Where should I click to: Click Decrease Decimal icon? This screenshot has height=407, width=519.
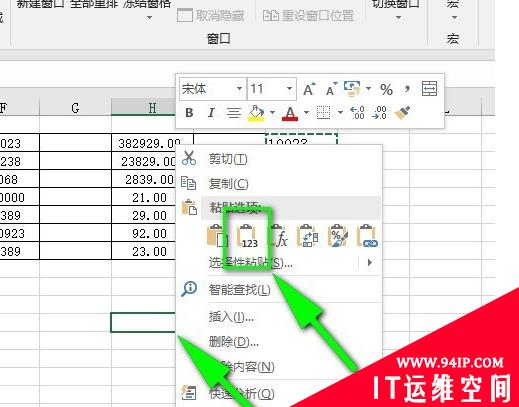pyautogui.click(x=379, y=113)
